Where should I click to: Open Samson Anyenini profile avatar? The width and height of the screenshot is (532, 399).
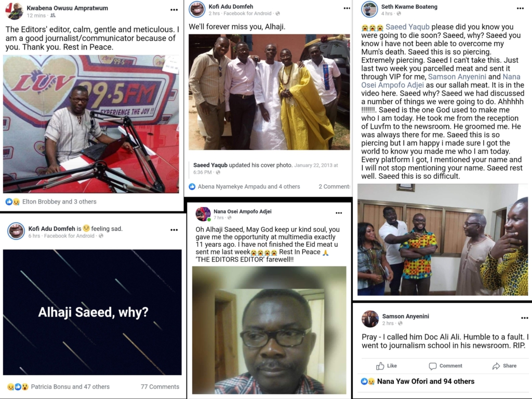[x=370, y=319]
